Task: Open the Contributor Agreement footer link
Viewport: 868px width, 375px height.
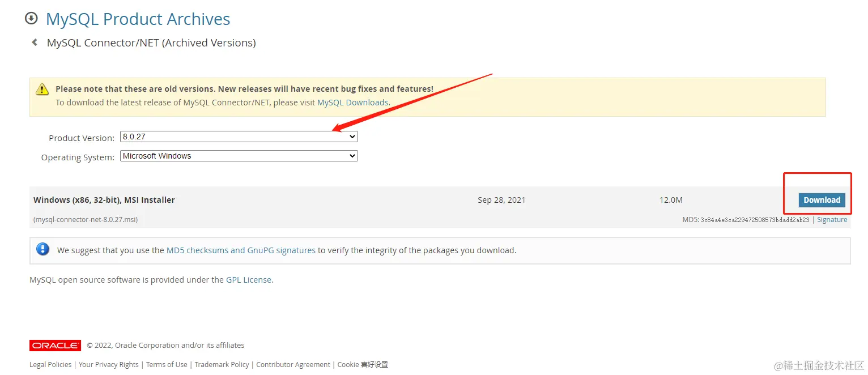Action: point(293,365)
